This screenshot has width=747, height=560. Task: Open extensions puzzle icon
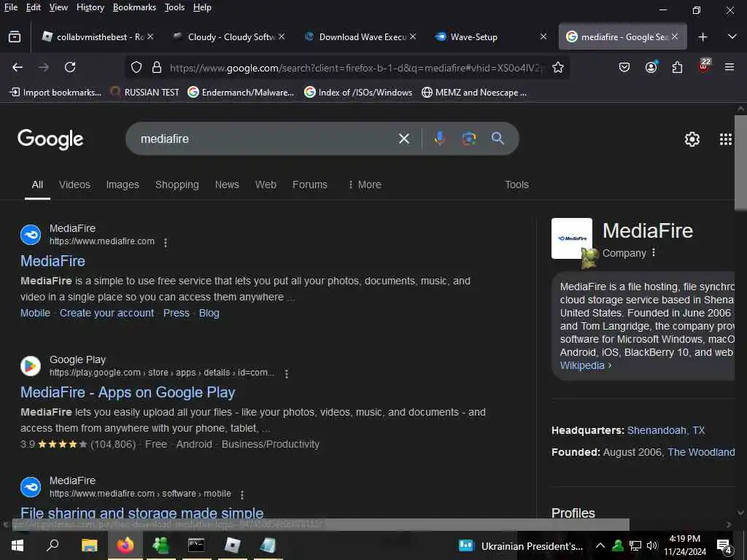tap(678, 68)
